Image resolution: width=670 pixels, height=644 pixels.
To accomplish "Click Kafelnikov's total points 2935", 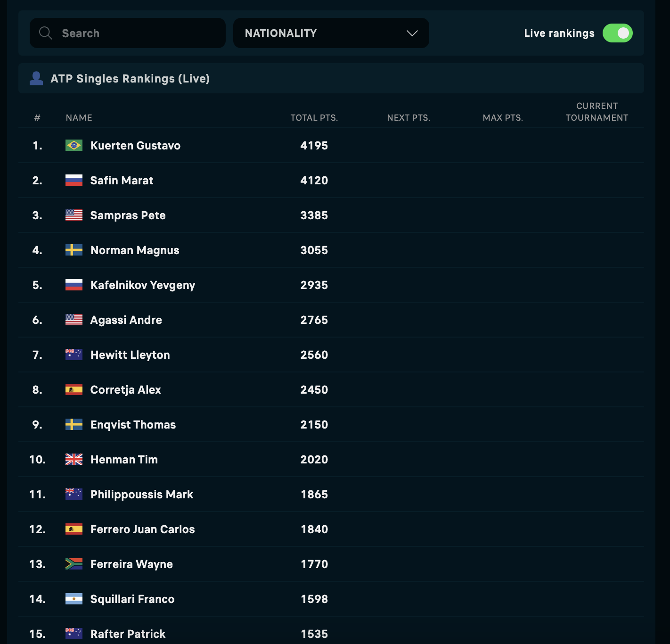I will [x=314, y=285].
